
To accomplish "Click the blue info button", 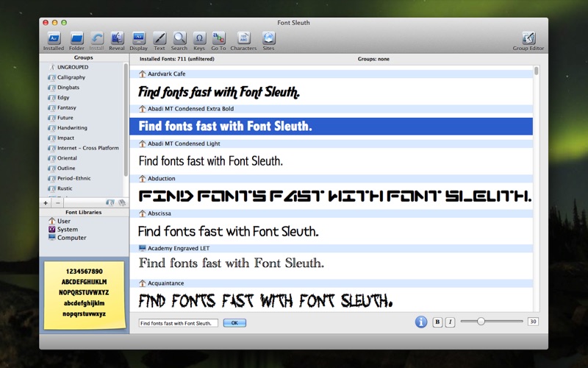I will click(x=420, y=322).
